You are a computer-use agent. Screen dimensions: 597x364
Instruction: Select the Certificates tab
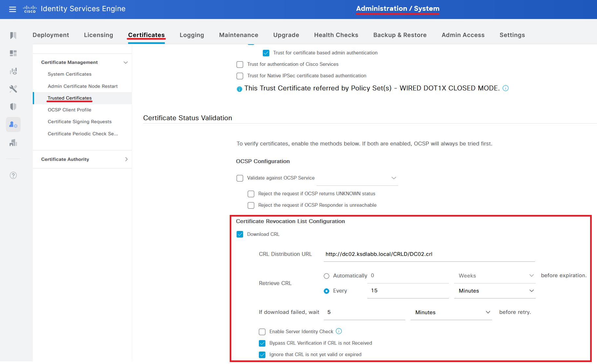pos(146,35)
